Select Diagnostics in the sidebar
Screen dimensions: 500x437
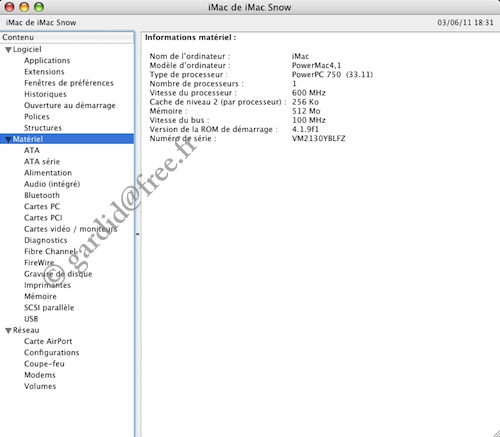(x=45, y=240)
